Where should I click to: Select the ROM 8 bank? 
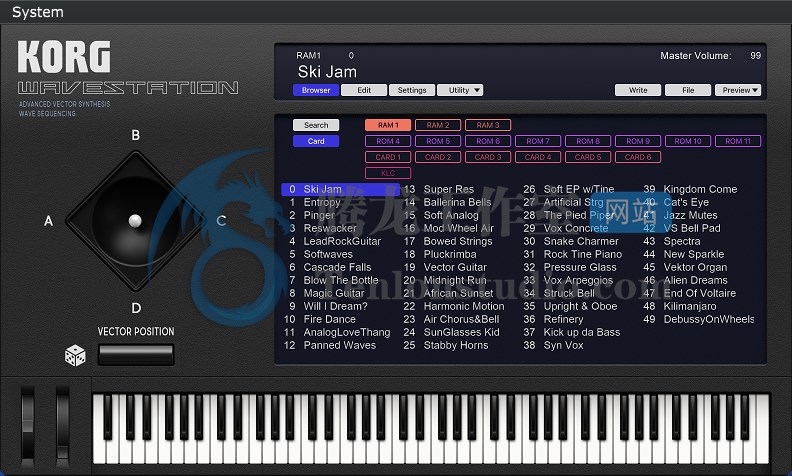click(x=588, y=141)
